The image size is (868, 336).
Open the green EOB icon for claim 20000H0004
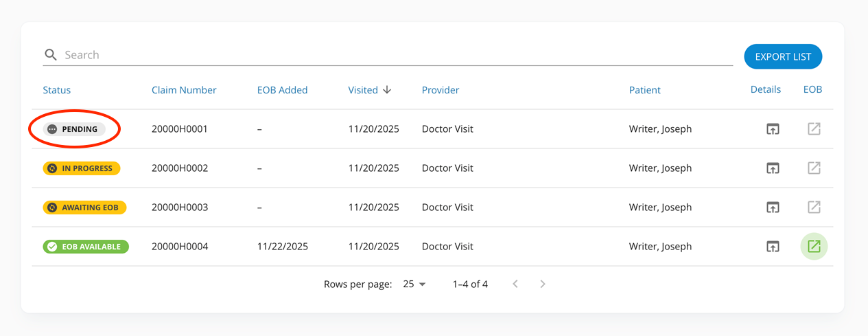[814, 247]
